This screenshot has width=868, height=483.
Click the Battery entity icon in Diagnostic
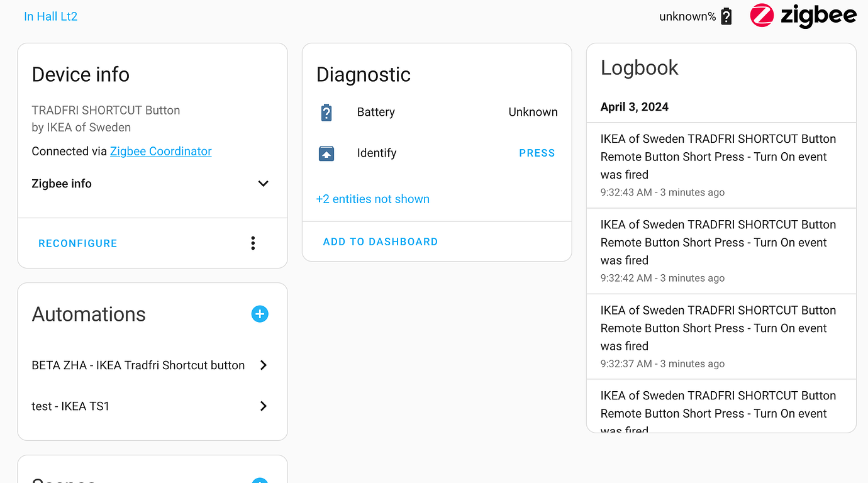pos(326,112)
